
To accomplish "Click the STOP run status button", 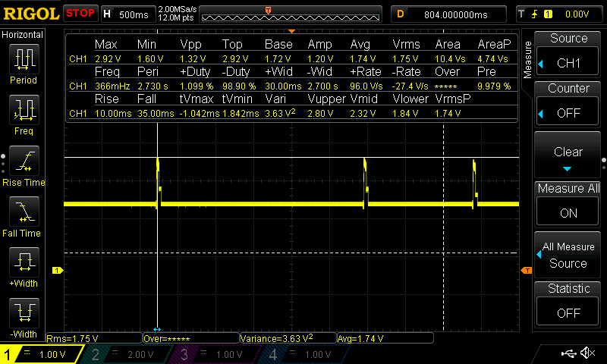I will [80, 14].
